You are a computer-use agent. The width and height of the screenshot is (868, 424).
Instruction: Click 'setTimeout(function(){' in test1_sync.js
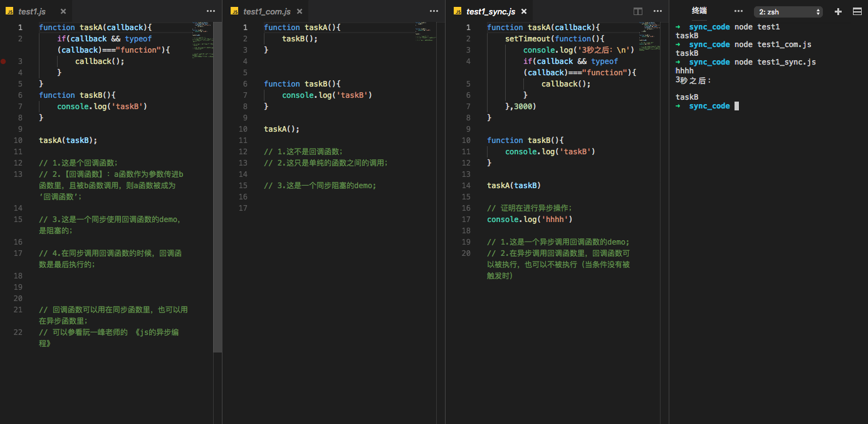tap(555, 38)
